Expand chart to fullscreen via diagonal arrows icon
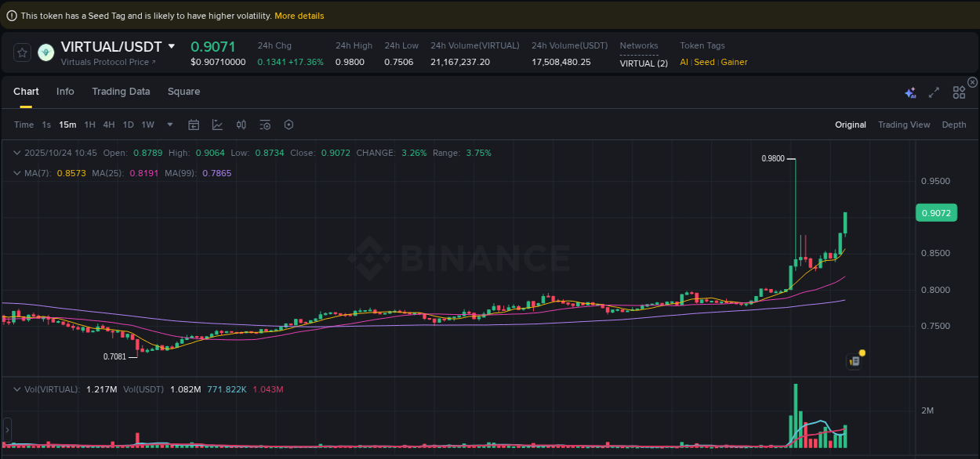 [x=934, y=92]
